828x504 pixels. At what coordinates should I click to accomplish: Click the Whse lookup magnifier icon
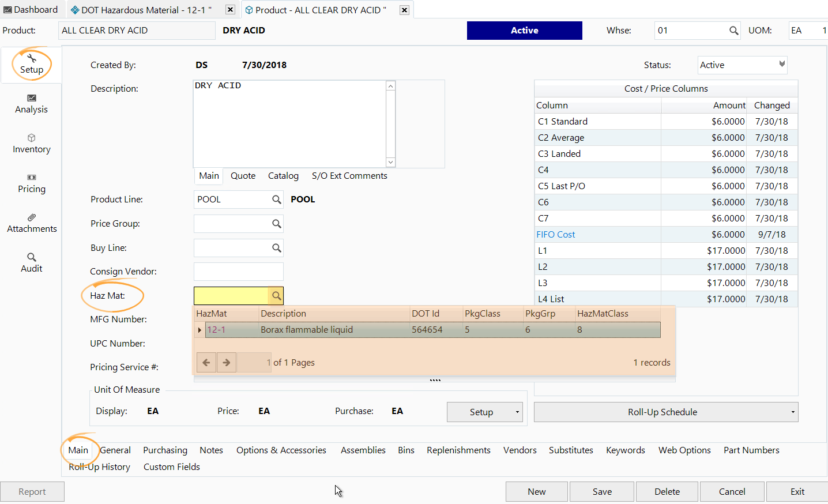click(733, 31)
